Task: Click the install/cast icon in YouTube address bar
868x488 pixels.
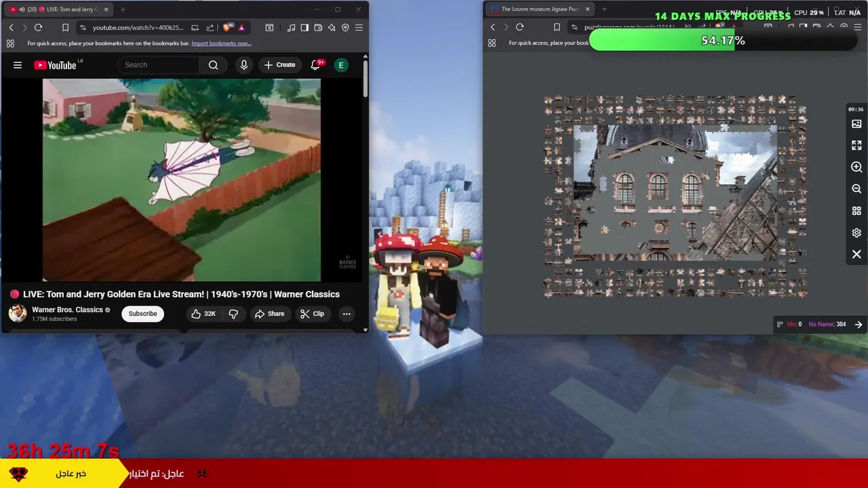Action: tap(195, 28)
